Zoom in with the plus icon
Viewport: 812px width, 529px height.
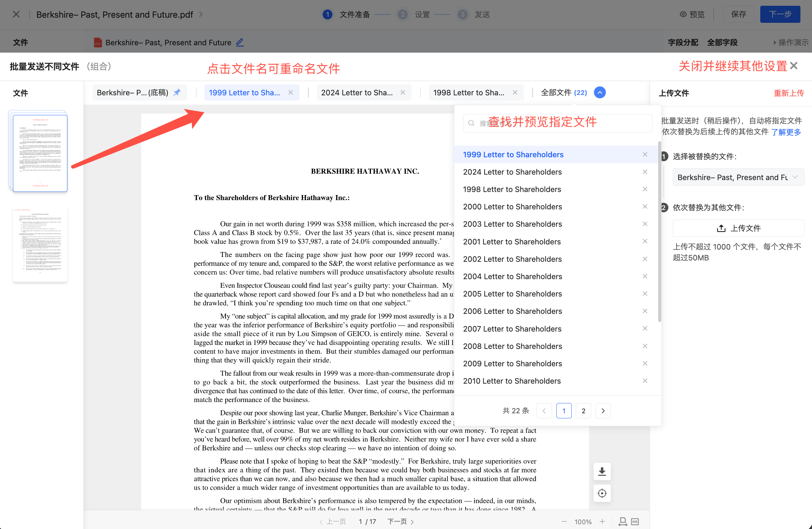point(602,521)
